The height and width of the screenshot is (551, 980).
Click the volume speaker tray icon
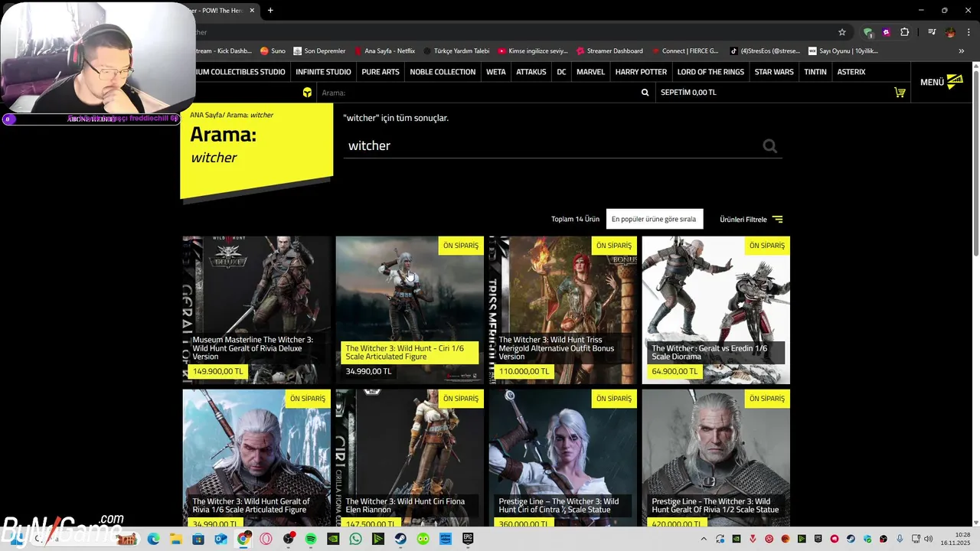coord(928,539)
